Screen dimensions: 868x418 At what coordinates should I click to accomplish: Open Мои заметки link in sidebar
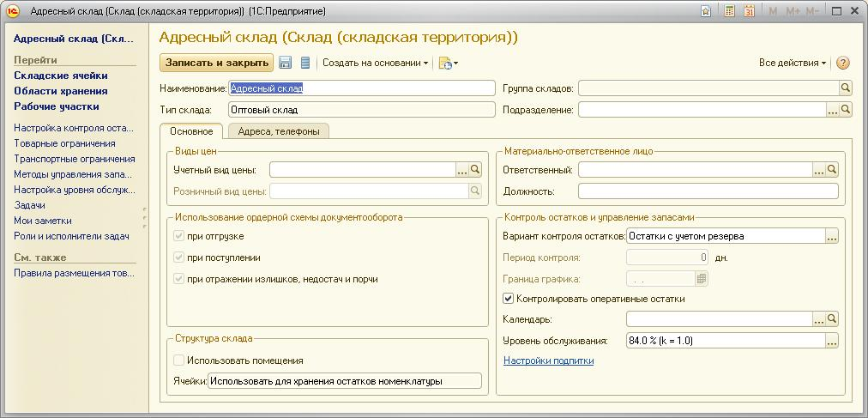point(43,221)
